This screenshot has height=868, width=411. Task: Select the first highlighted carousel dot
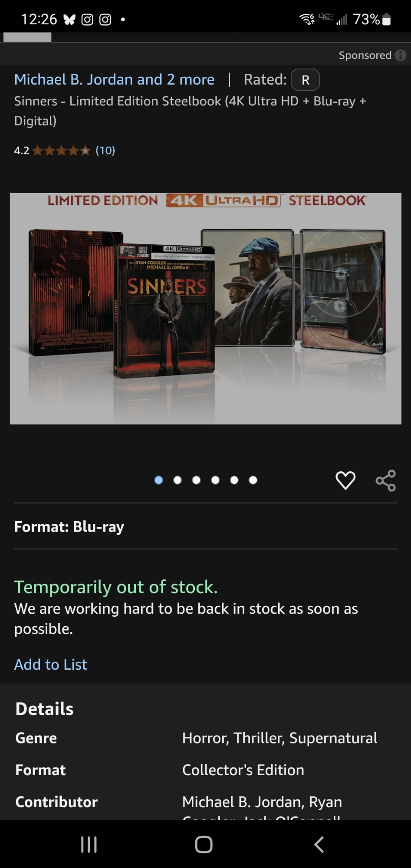(159, 480)
